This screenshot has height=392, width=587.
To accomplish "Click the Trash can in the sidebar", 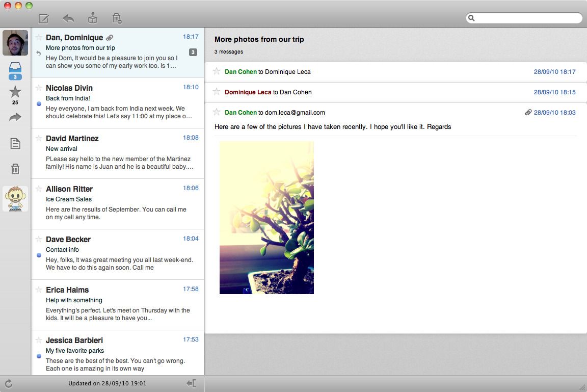I will 15,168.
